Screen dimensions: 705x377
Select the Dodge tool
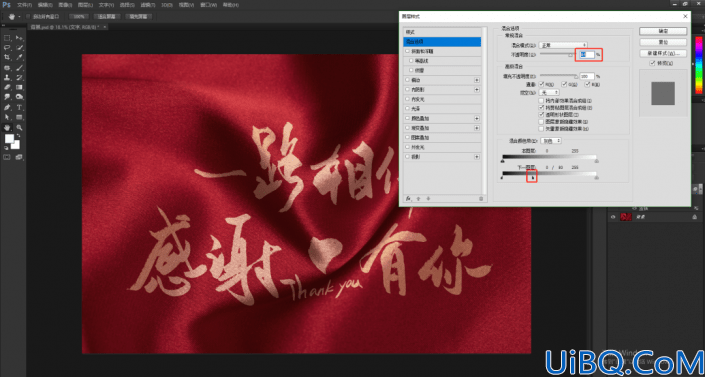(19, 97)
